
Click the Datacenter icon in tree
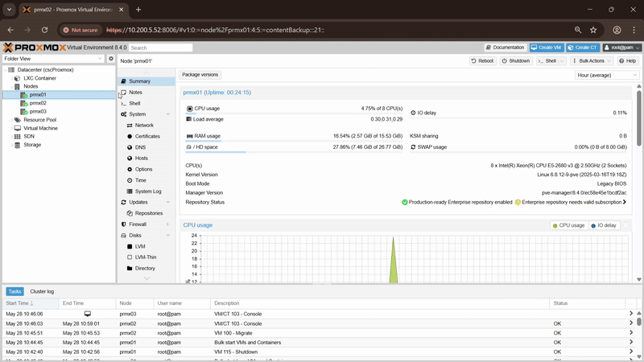tap(11, 70)
